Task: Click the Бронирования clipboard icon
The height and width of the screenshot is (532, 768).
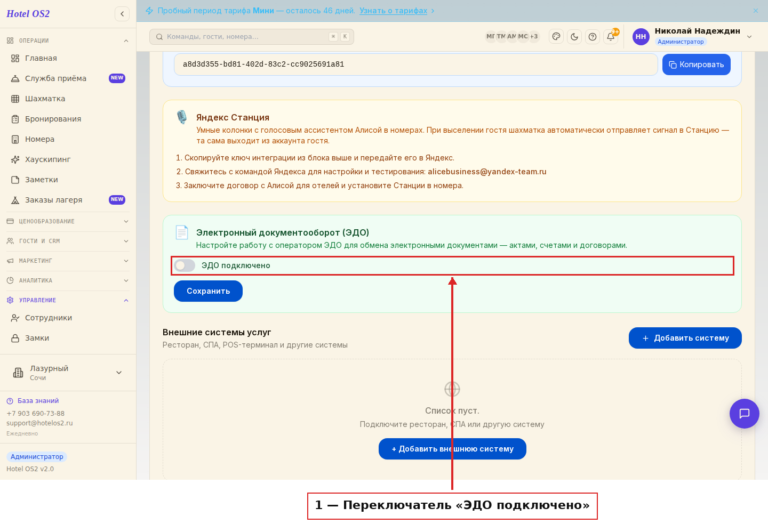Action: [x=15, y=119]
